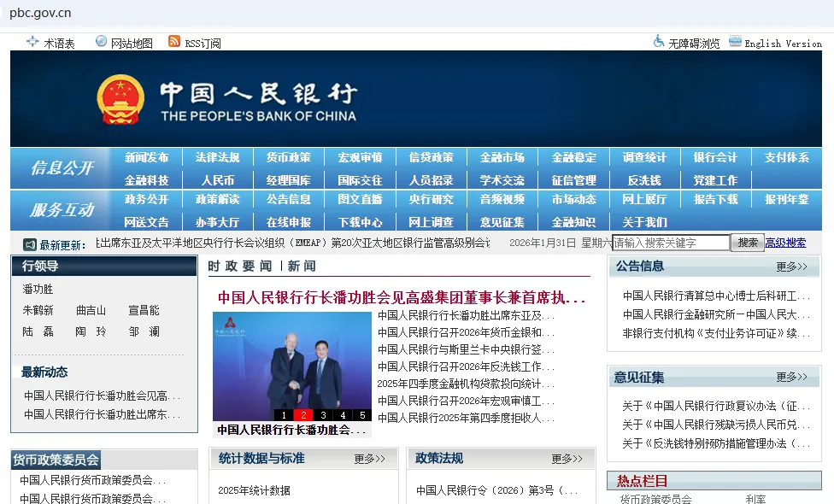
Task: Click 征信管理 navigation item
Action: (x=573, y=180)
